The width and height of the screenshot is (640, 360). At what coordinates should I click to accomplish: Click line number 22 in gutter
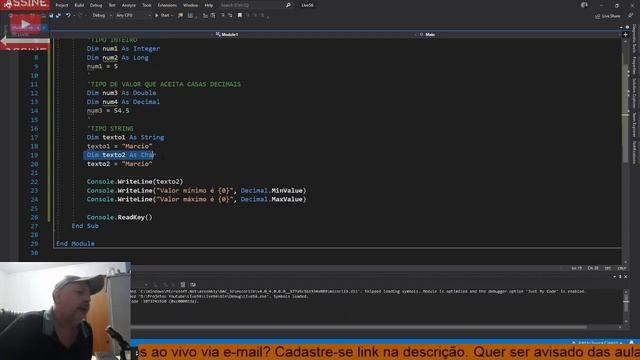coord(34,182)
